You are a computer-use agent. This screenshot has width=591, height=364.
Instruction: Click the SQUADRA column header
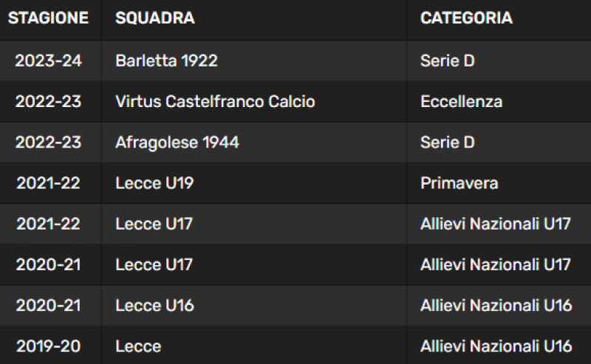pyautogui.click(x=155, y=18)
